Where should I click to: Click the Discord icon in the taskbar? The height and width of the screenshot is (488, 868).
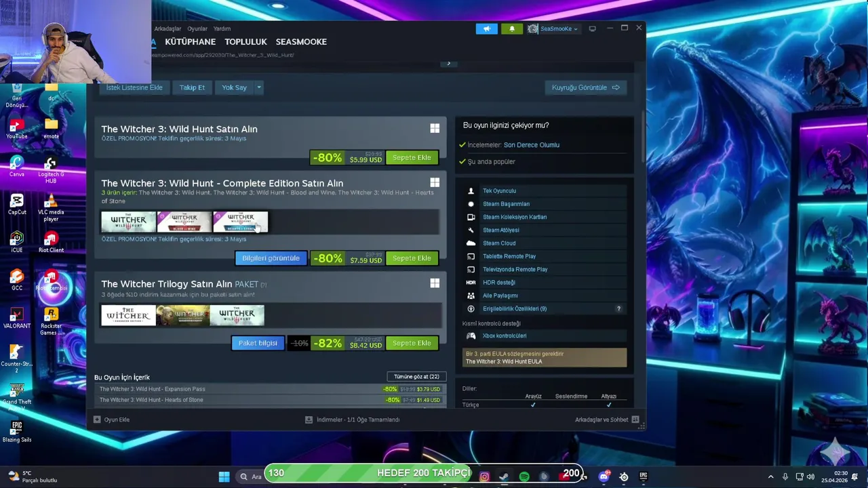pos(604,476)
